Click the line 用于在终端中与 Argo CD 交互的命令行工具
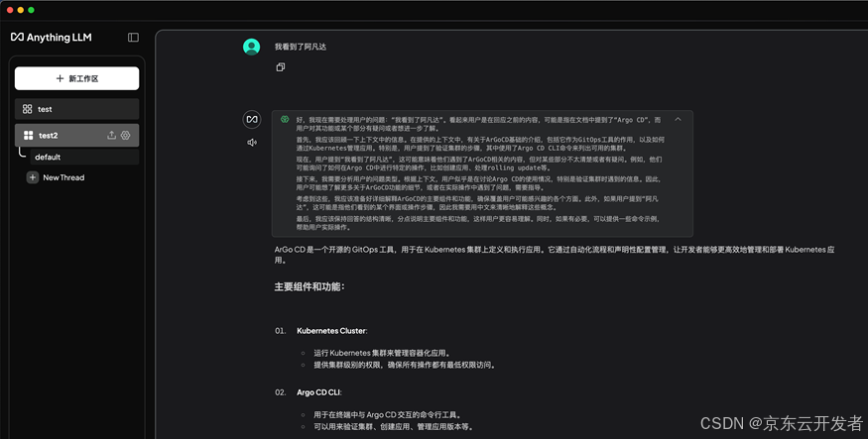868x439 pixels. click(388, 414)
